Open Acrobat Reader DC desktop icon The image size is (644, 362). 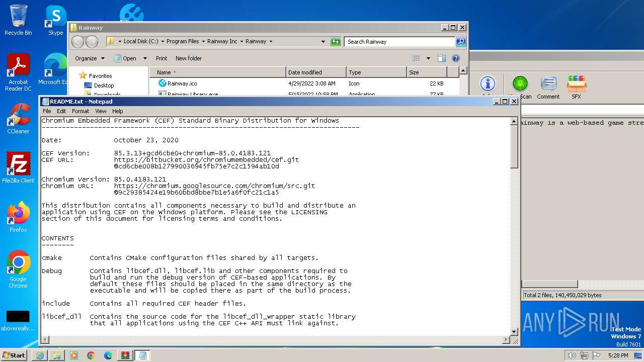(x=18, y=73)
